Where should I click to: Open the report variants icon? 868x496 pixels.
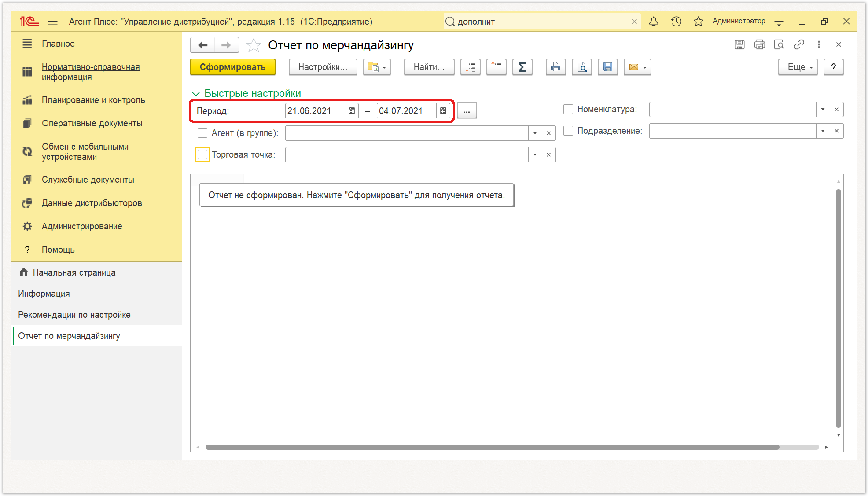[377, 67]
